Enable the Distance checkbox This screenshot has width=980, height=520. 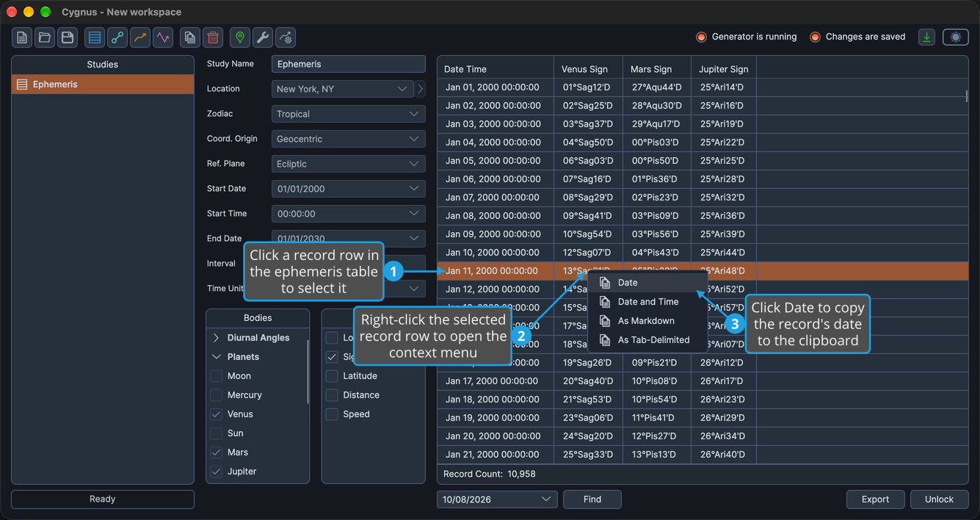[332, 395]
